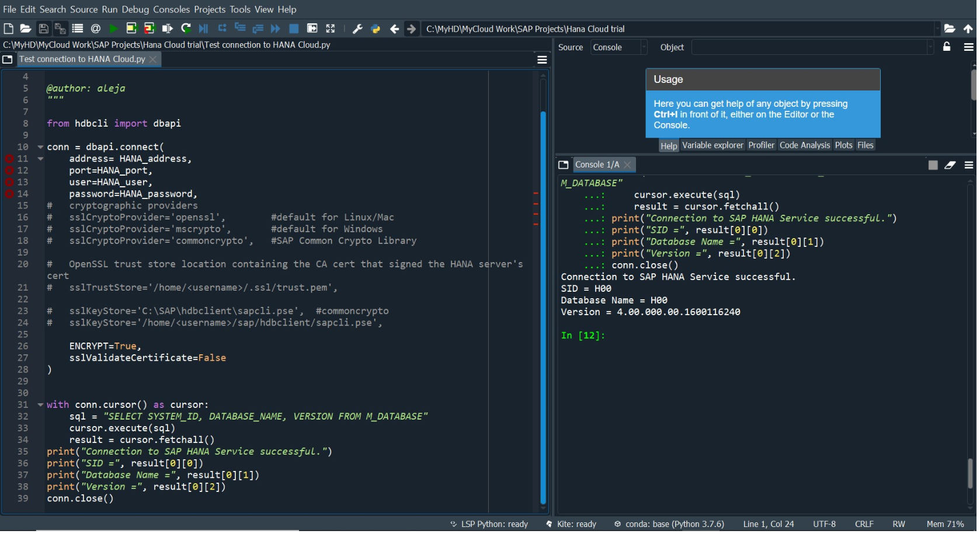Open Preferences via the wrench icon
Screen dimensions: 980x534
[358, 29]
